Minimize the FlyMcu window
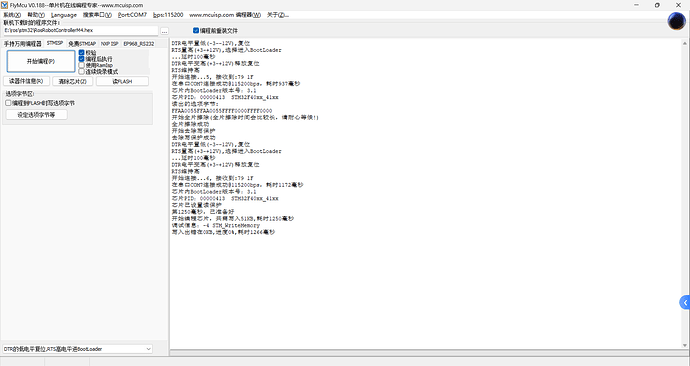Image resolution: width=690 pixels, height=366 pixels. tap(637, 5)
